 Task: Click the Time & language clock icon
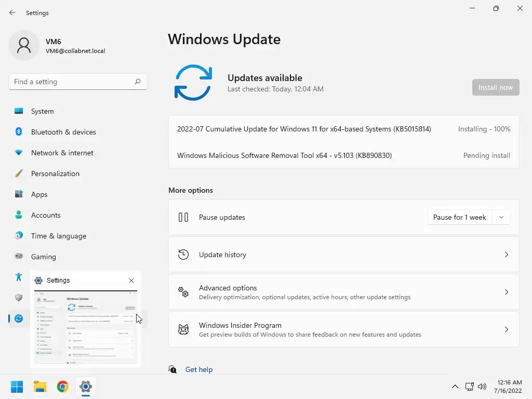tap(19, 235)
